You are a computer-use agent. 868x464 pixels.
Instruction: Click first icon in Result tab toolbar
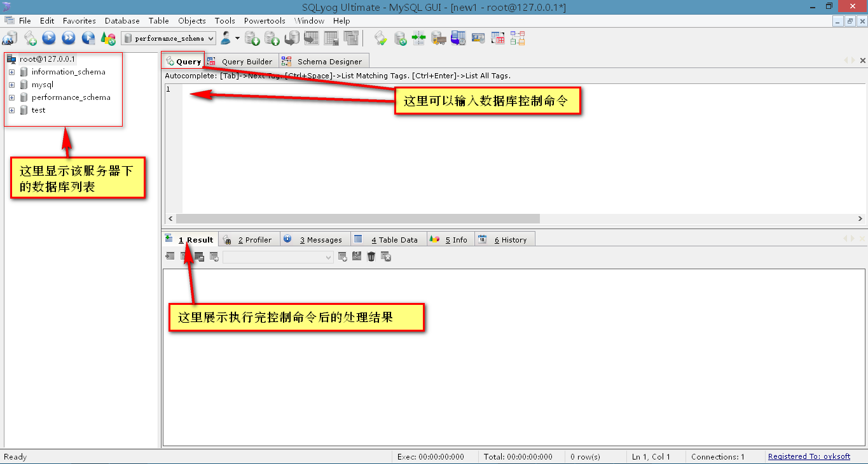click(170, 257)
